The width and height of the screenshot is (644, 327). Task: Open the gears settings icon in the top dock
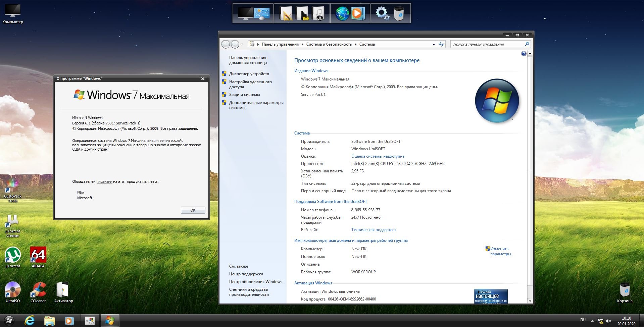382,13
